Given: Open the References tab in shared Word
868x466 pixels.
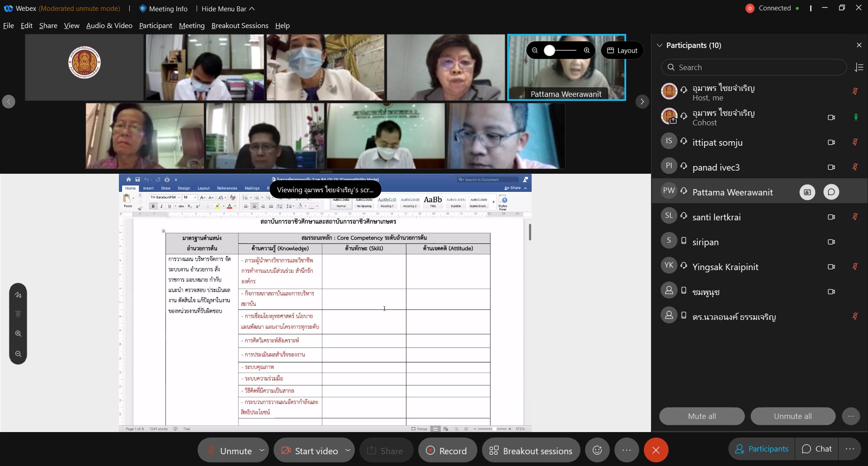Looking at the screenshot, I should [x=227, y=188].
